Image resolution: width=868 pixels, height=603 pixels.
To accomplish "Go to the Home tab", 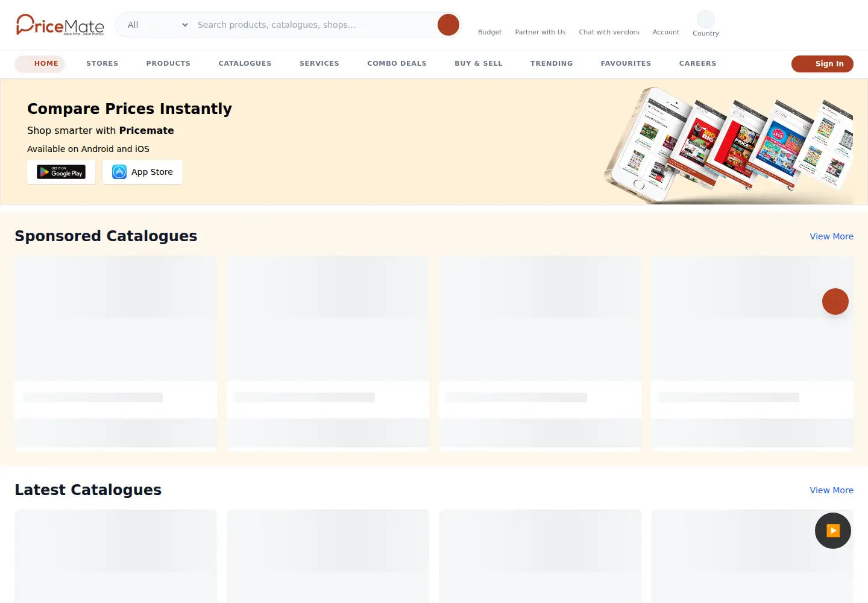I will [40, 63].
